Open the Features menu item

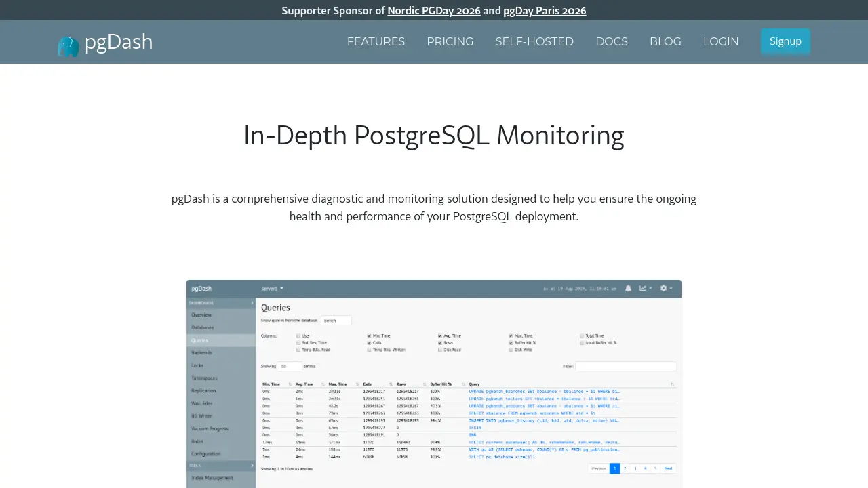(376, 41)
